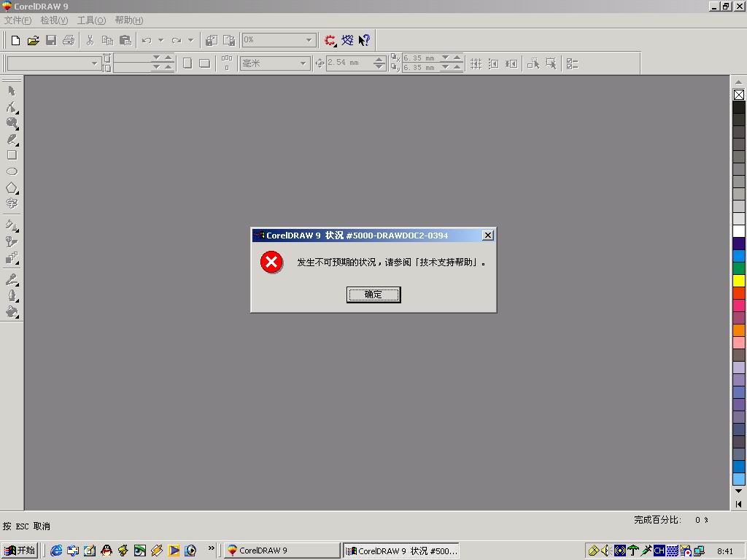Click the Save diskette icon
The image size is (747, 560).
tap(51, 41)
